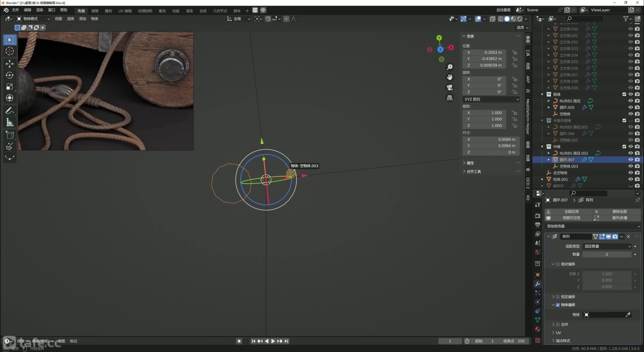Screen dimensions: 644x352
Task: Toggle proportional editing
Action: (x=286, y=19)
